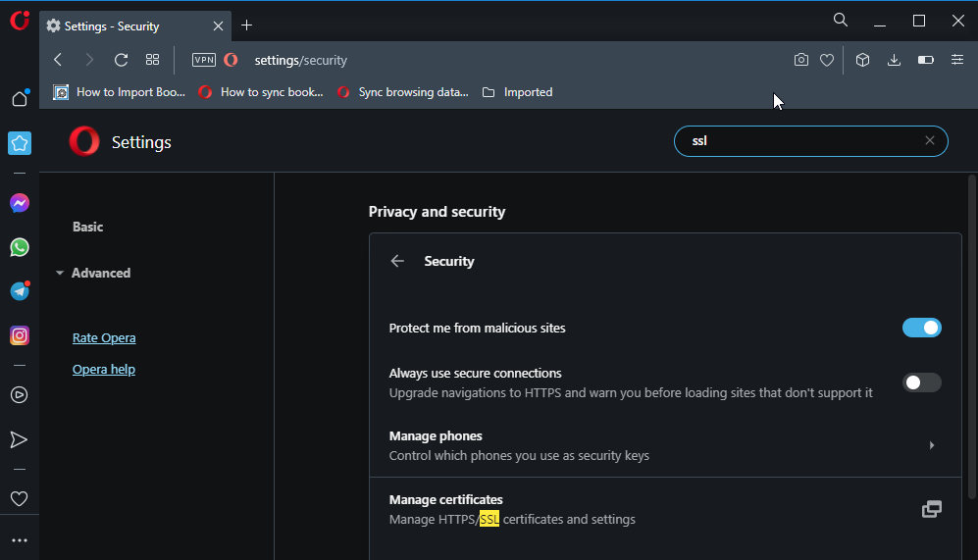
Task: Go back with the browser back arrow
Action: 58,60
